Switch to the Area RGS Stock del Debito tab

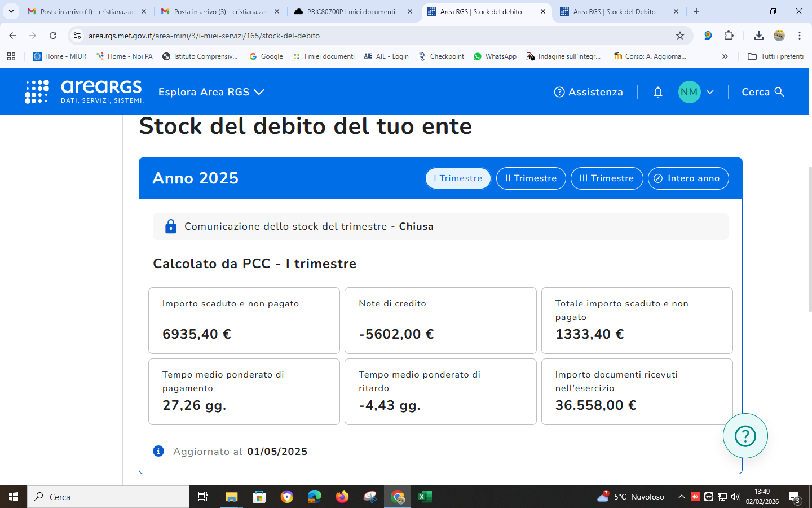point(614,11)
